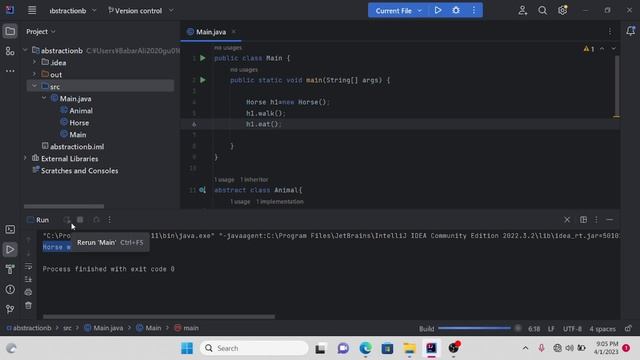Rerun 'Main' in the Run toolbar
The image size is (640, 360).
67,220
